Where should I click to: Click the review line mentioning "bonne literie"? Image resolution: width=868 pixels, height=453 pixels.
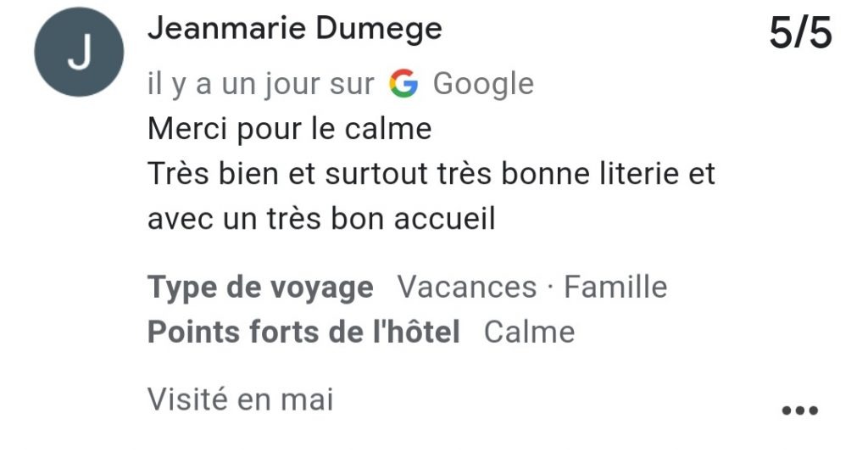431,174
